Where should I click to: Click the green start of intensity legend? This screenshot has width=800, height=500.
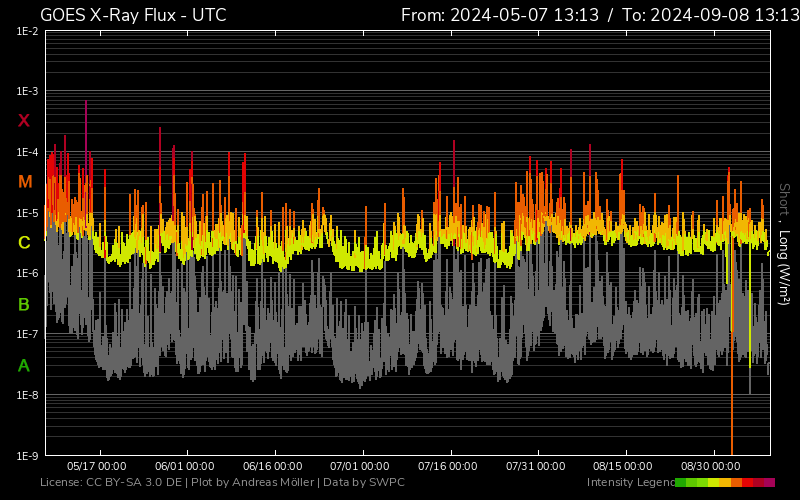(681, 483)
